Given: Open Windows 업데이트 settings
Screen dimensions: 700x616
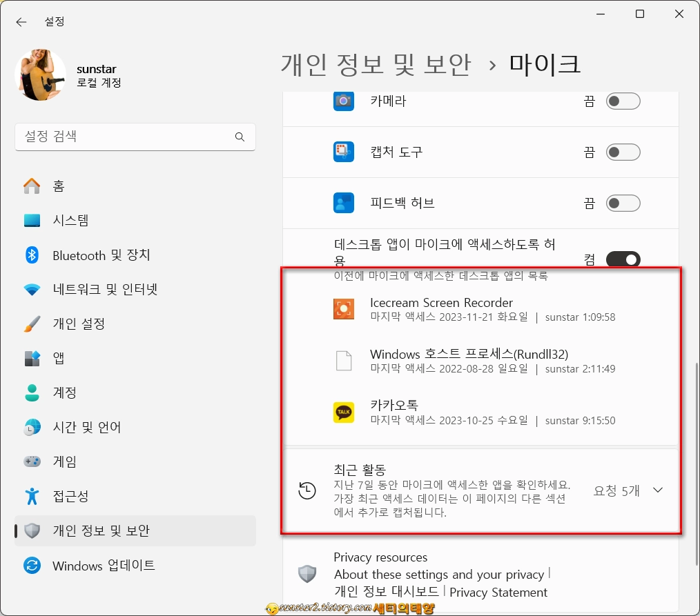Looking at the screenshot, I should pos(30,565).
